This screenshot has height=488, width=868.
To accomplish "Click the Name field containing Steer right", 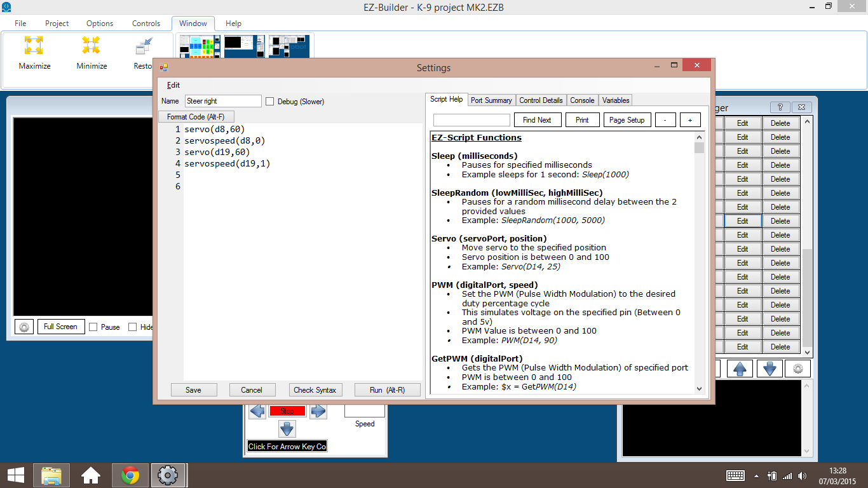I will click(222, 100).
